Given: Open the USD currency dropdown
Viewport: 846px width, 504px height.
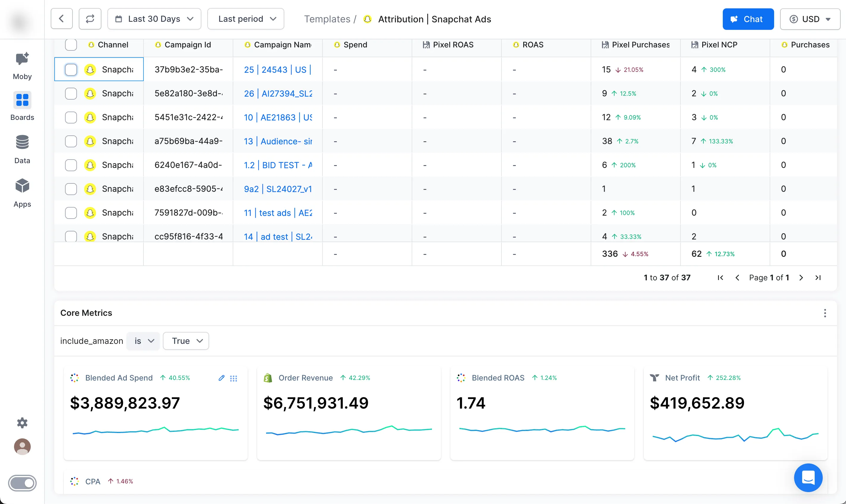Looking at the screenshot, I should pyautogui.click(x=810, y=19).
